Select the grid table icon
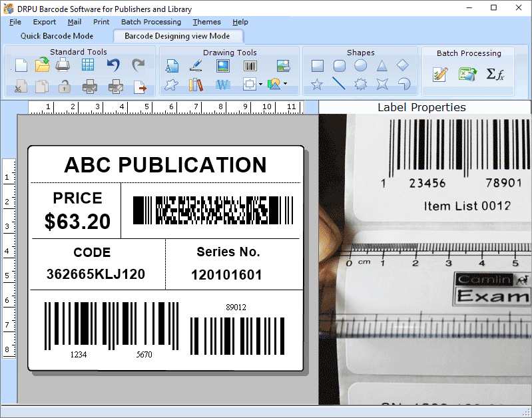 (x=88, y=65)
